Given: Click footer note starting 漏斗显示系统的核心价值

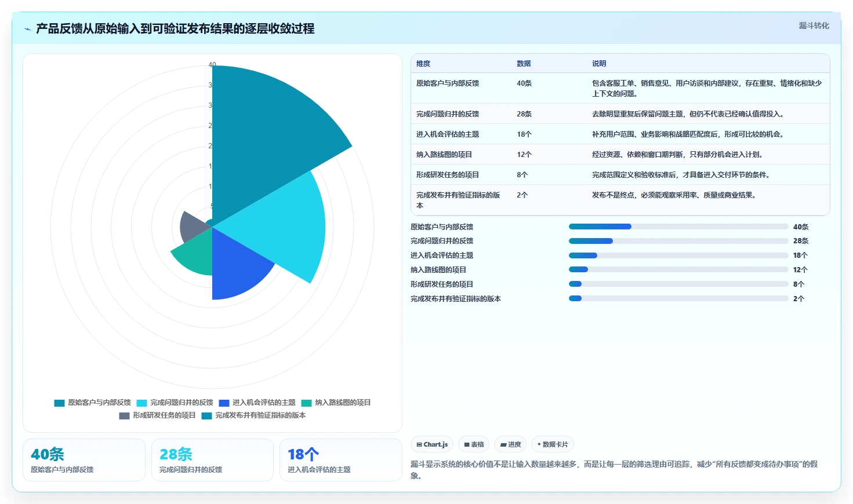Looking at the screenshot, I should tap(614, 470).
